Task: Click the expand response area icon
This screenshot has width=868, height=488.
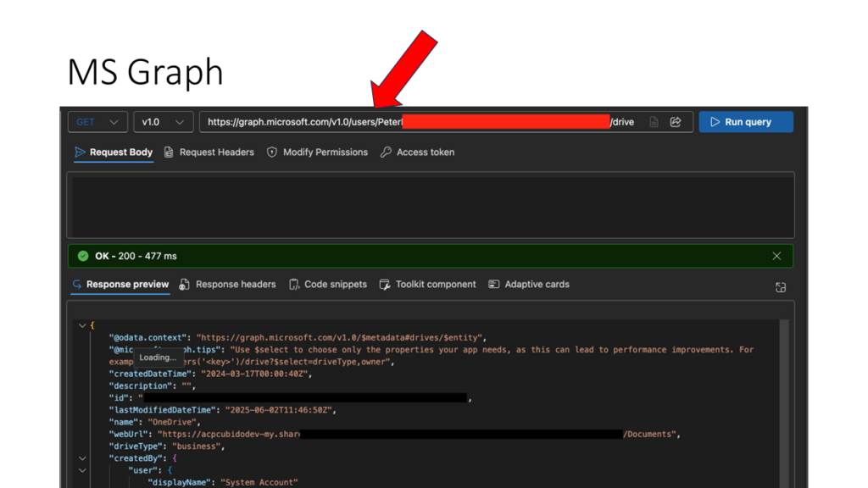Action: coord(781,287)
